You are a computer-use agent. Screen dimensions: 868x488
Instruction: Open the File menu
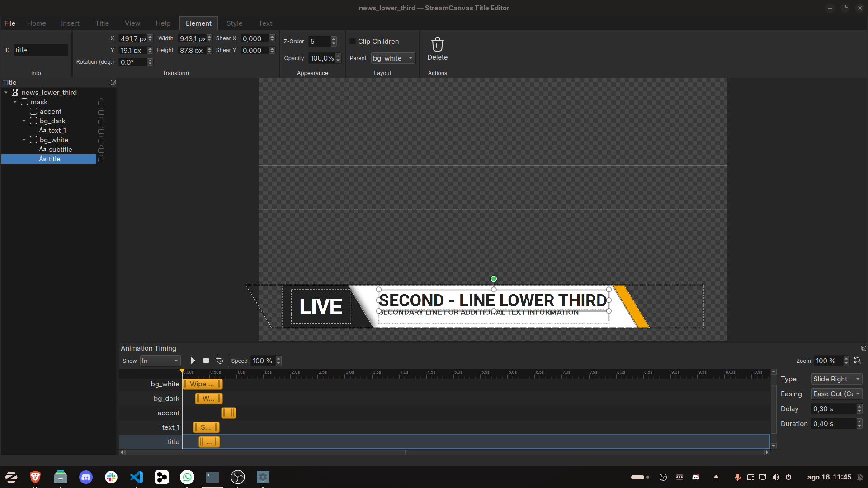pyautogui.click(x=10, y=23)
